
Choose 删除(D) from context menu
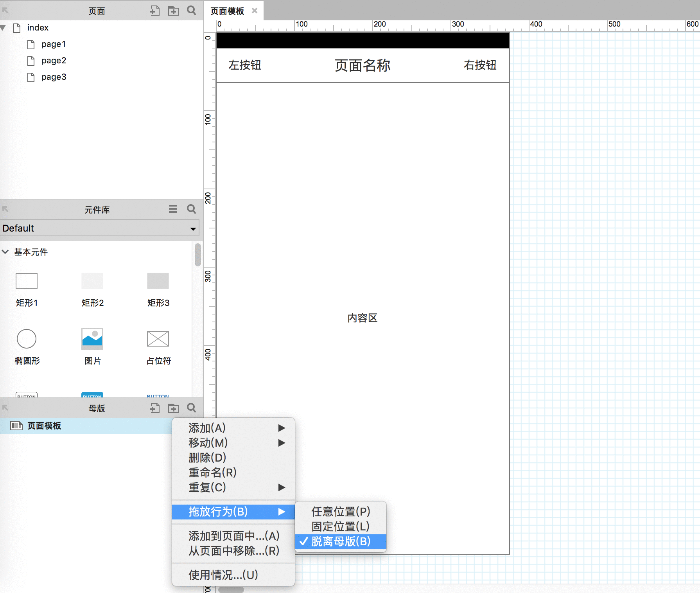click(233, 458)
